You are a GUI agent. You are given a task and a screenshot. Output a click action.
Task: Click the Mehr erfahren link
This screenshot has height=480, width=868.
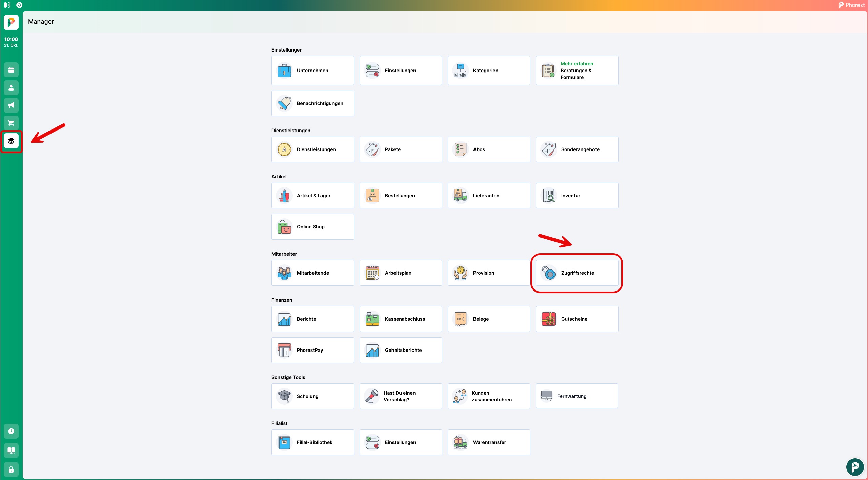577,64
